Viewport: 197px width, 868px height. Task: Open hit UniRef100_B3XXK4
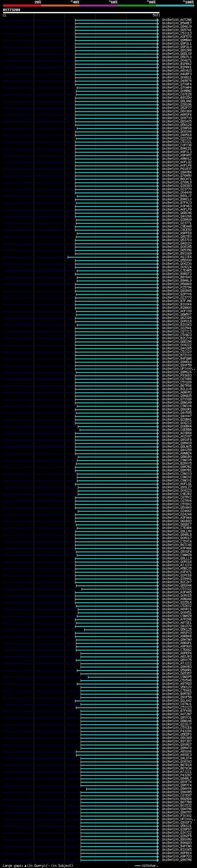click(176, 305)
